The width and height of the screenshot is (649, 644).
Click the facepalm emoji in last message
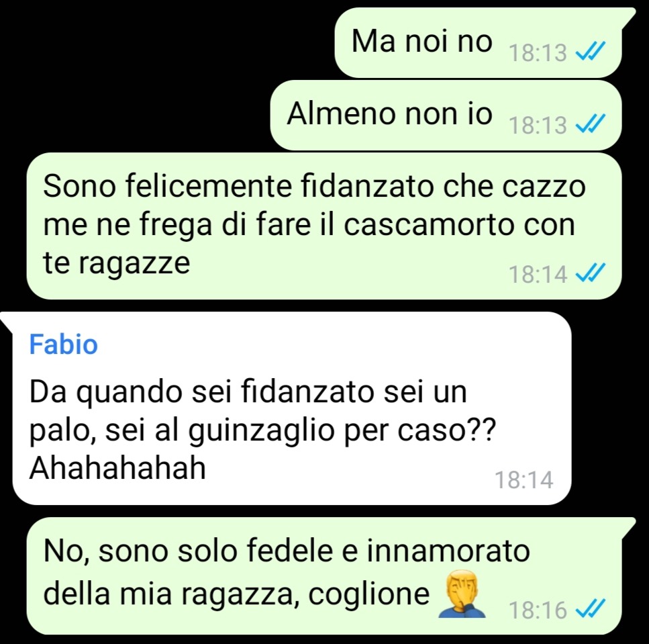click(x=462, y=594)
